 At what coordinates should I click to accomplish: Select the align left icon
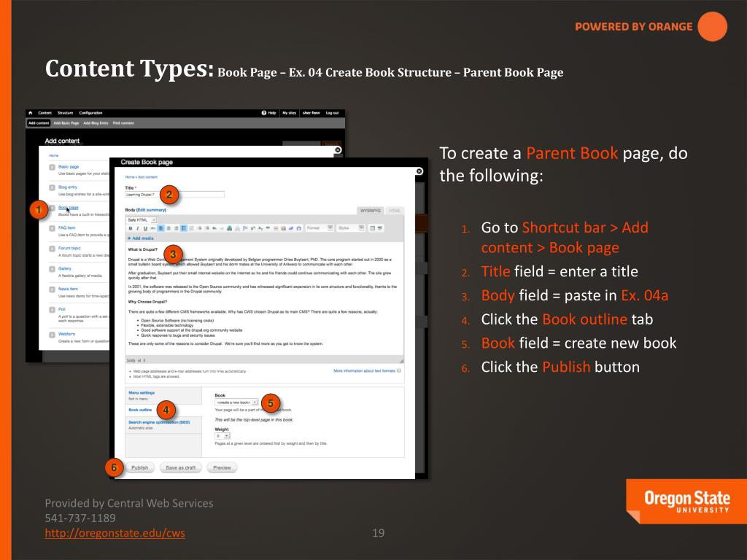[x=161, y=228]
